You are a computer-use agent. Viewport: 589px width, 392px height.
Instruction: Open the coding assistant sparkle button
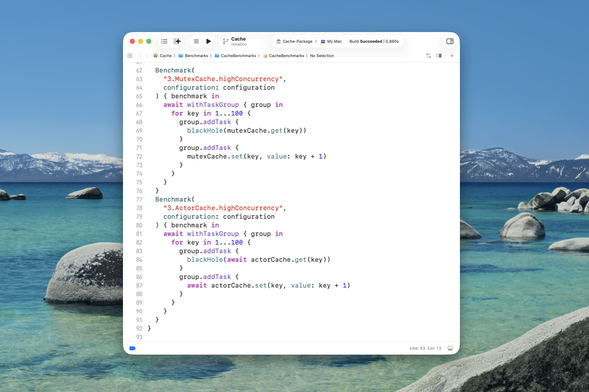tap(177, 41)
